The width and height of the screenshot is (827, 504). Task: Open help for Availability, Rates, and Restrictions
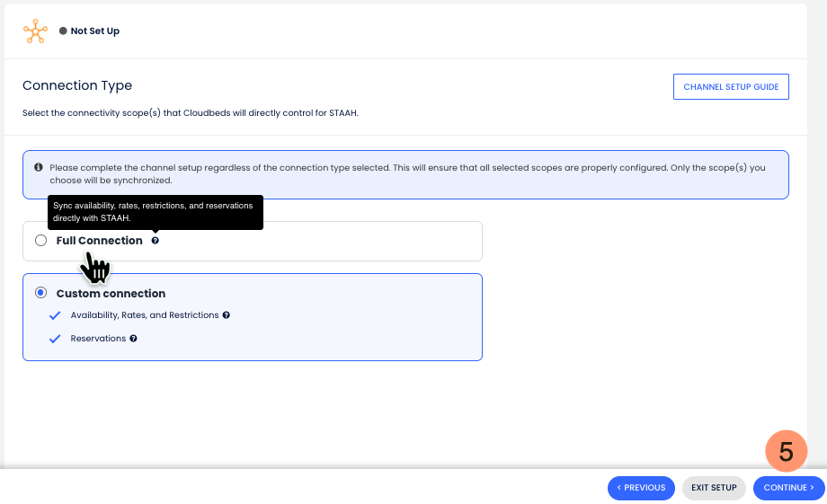pyautogui.click(x=227, y=315)
